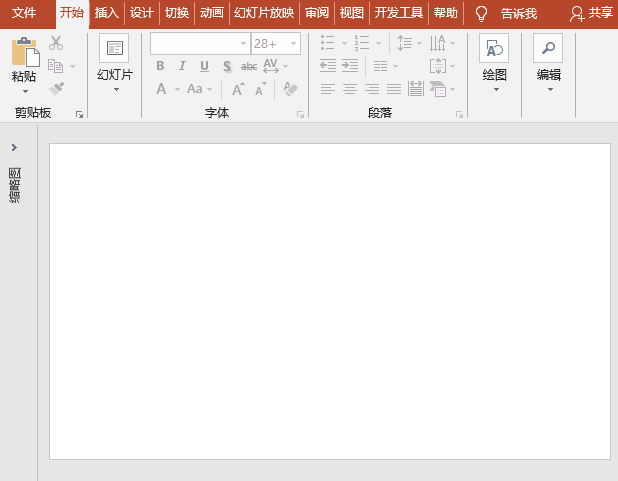The width and height of the screenshot is (618, 481).
Task: Open the font name dropdown
Action: click(243, 43)
